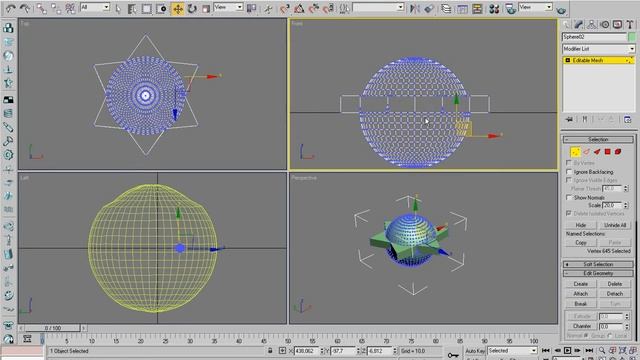The height and width of the screenshot is (360, 640).
Task: Open the Layer Manager icon
Action: pyautogui.click(x=446, y=8)
